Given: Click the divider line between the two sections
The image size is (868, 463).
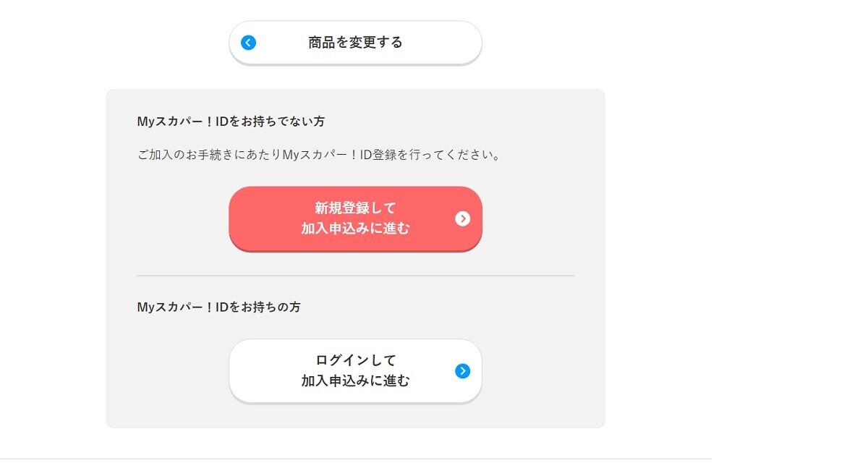Looking at the screenshot, I should point(355,275).
